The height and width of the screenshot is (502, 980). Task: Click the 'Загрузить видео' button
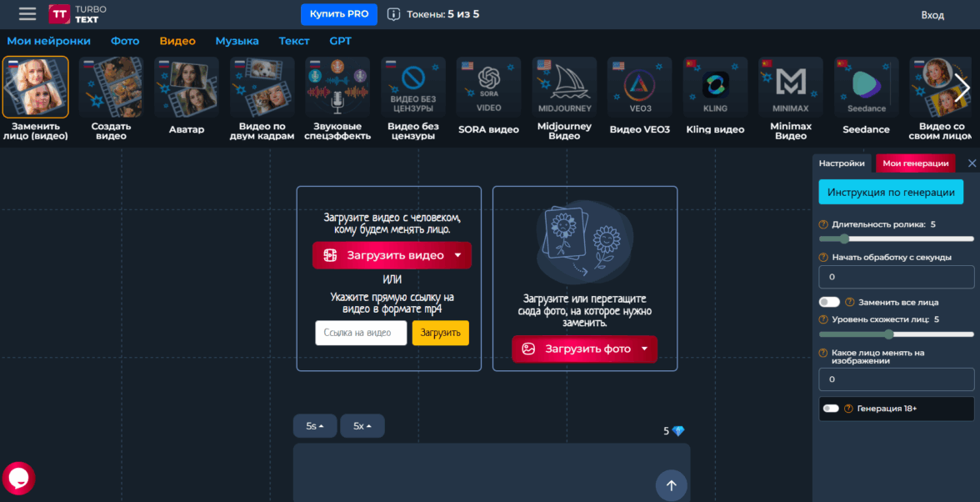coord(392,255)
